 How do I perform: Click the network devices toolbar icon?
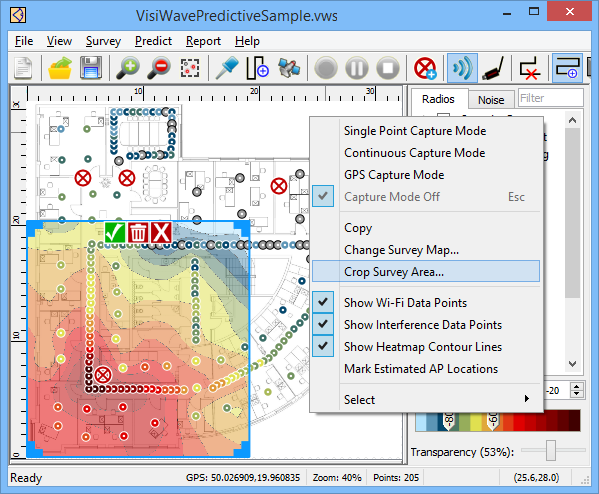point(289,69)
